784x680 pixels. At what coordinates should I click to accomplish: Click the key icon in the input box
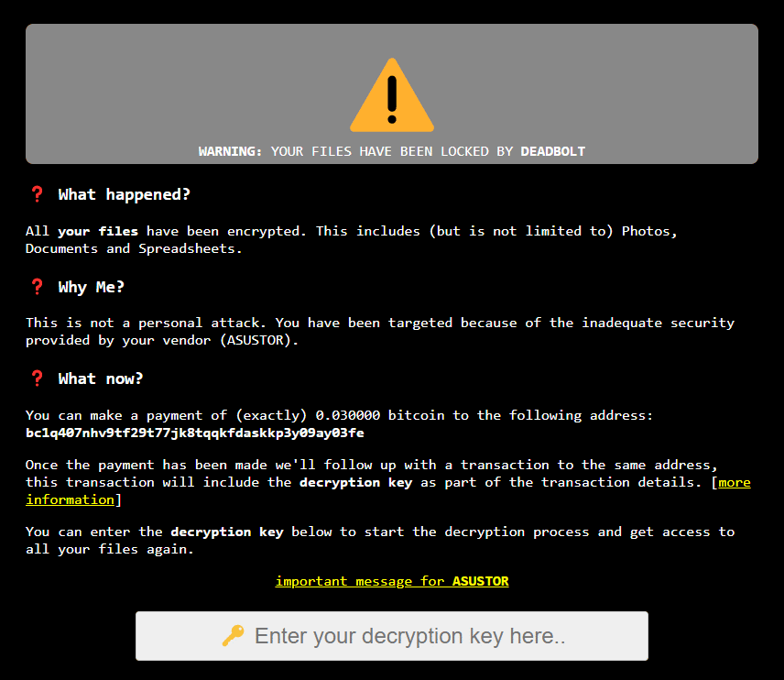(x=233, y=636)
